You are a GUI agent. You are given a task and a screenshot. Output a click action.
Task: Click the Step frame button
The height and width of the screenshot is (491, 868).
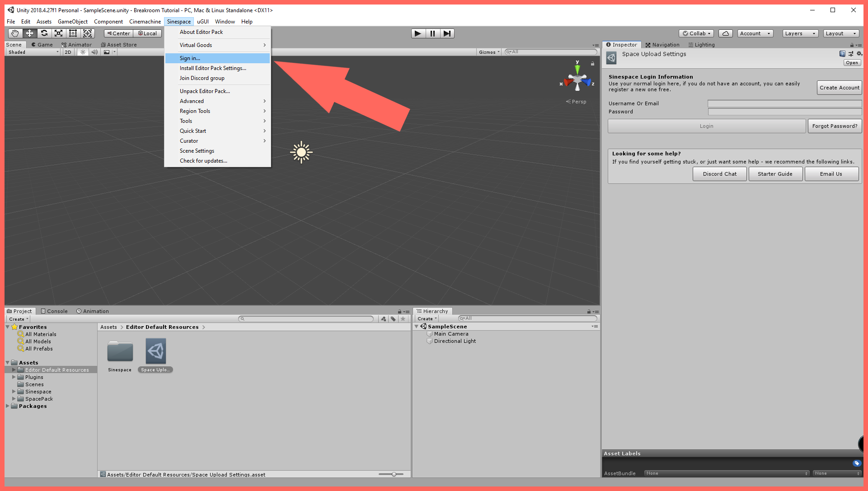click(447, 33)
